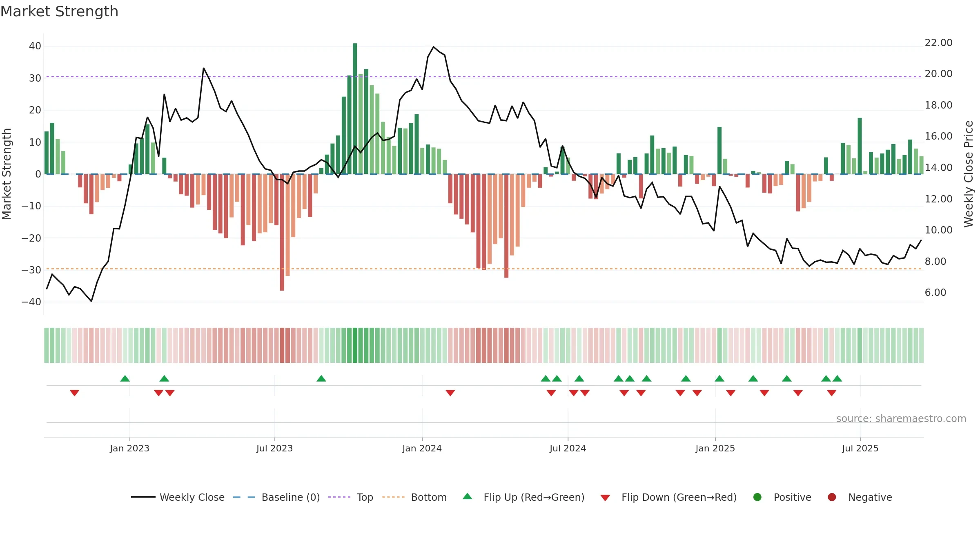Screen dimensions: 980x551
Task: Click the deepest red bar near -36
Action: click(x=282, y=232)
